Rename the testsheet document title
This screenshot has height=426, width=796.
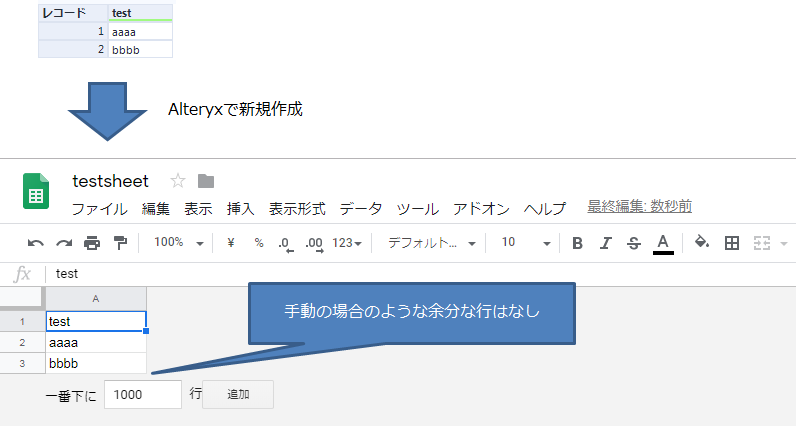[x=111, y=181]
